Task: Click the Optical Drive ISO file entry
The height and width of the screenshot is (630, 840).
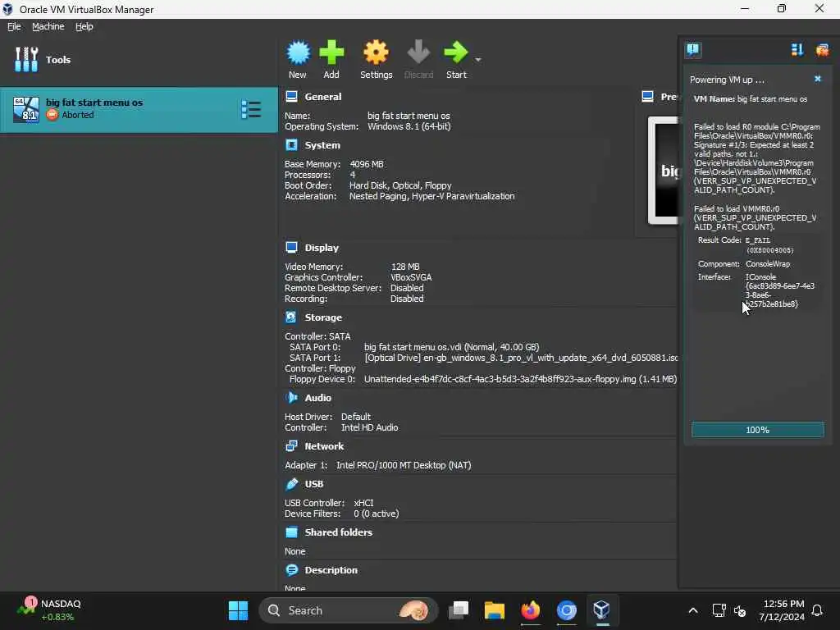Action: point(521,358)
